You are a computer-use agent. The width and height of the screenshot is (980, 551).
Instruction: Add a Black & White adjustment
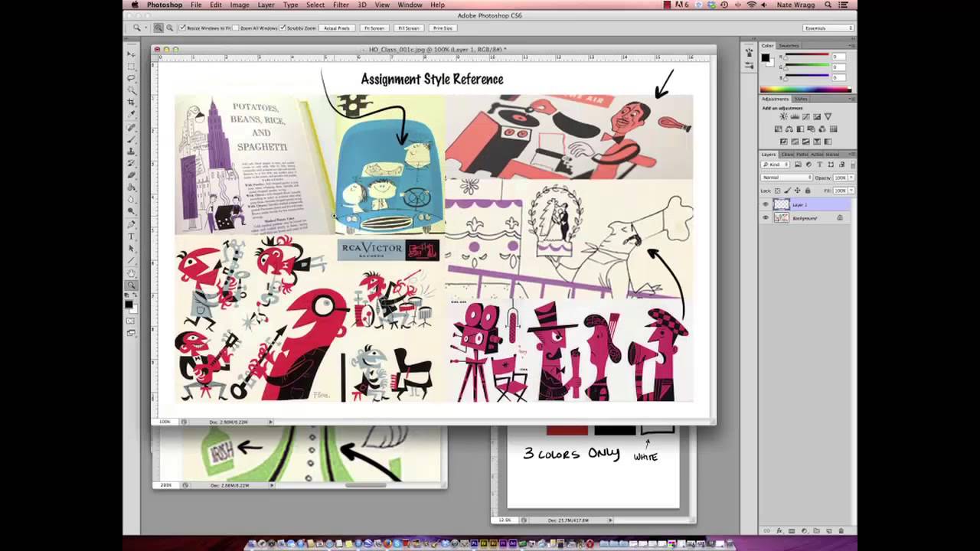[x=800, y=129]
